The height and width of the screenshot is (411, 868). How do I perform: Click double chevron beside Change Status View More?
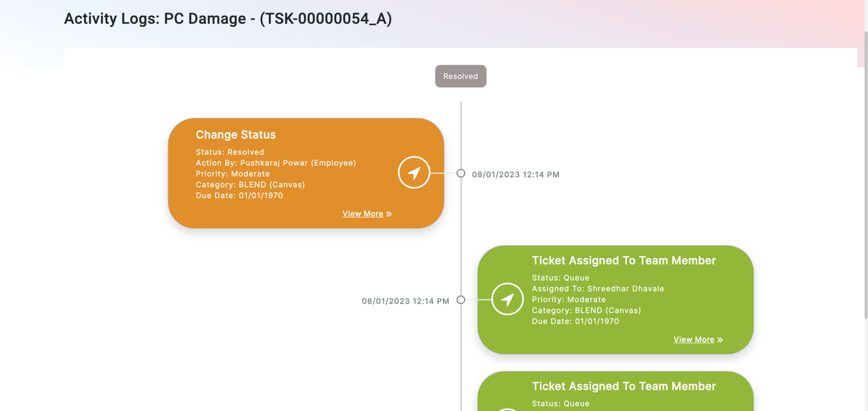click(389, 214)
